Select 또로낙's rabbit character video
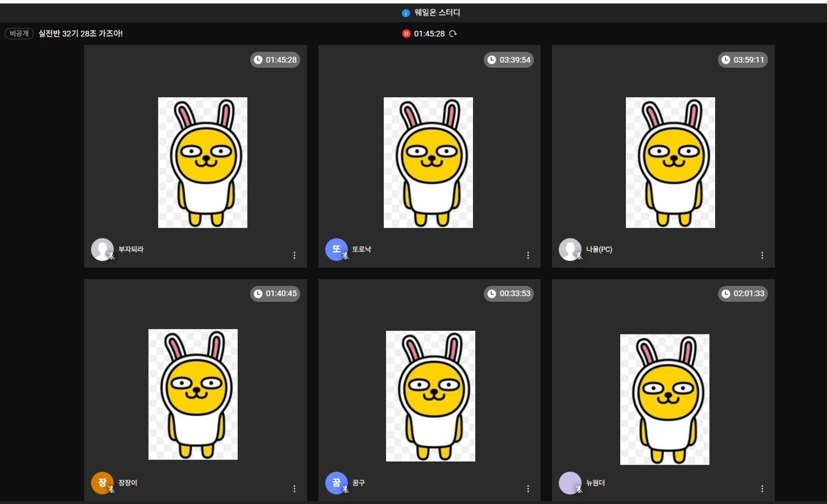 428,162
